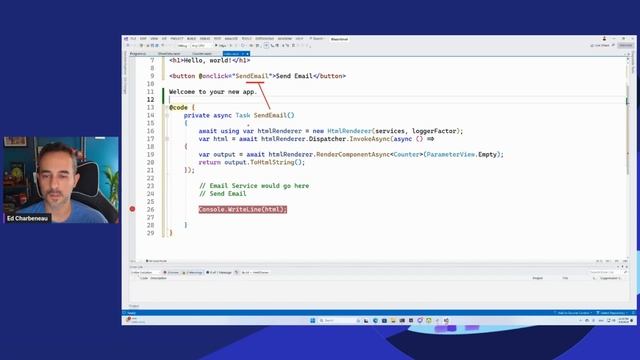
Task: Click Select Repository in status bar
Action: 612,313
